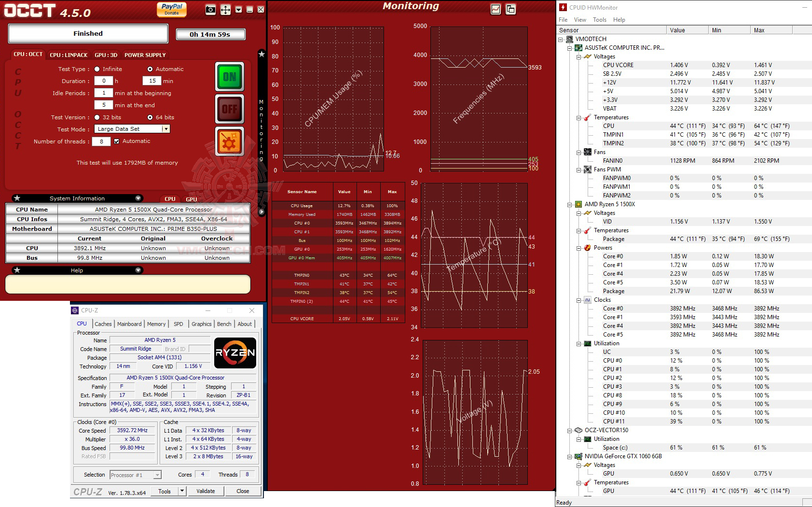Choose the 64 bits test version
812x507 pixels.
pyautogui.click(x=150, y=117)
